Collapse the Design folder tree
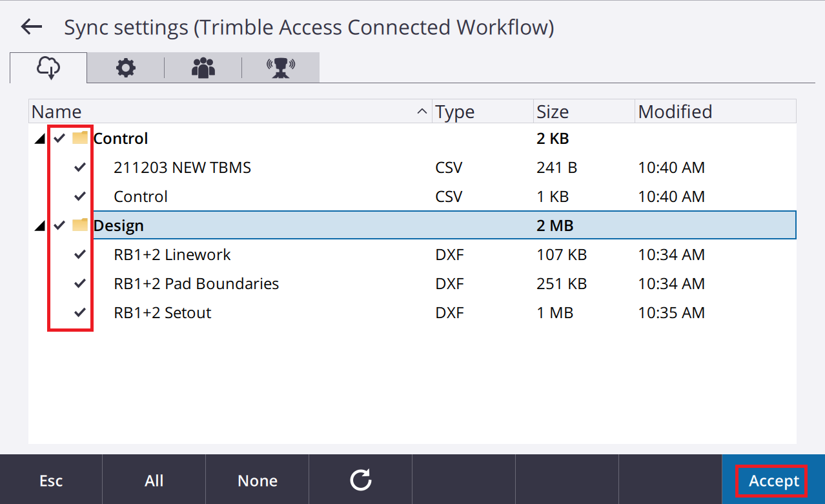 tap(40, 225)
